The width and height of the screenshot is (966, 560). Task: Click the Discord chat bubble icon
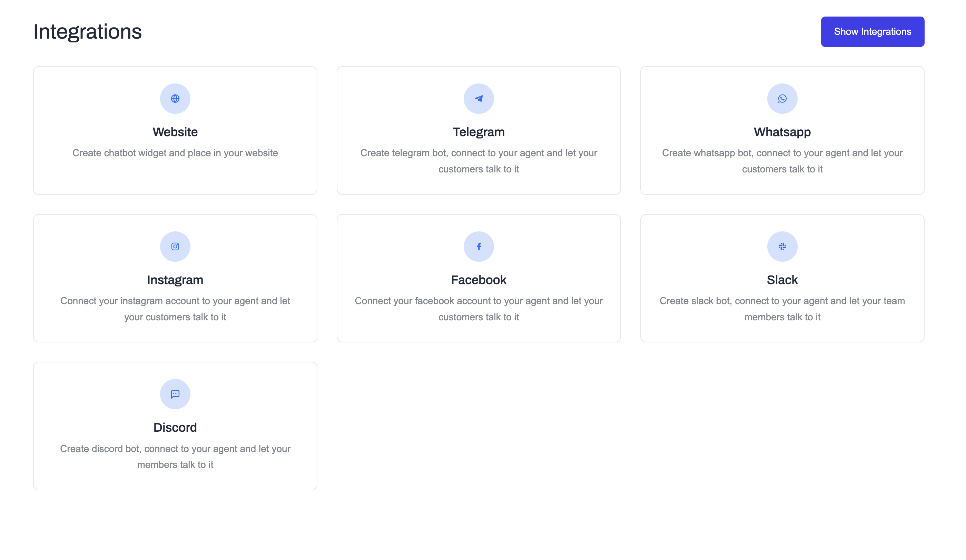[175, 394]
